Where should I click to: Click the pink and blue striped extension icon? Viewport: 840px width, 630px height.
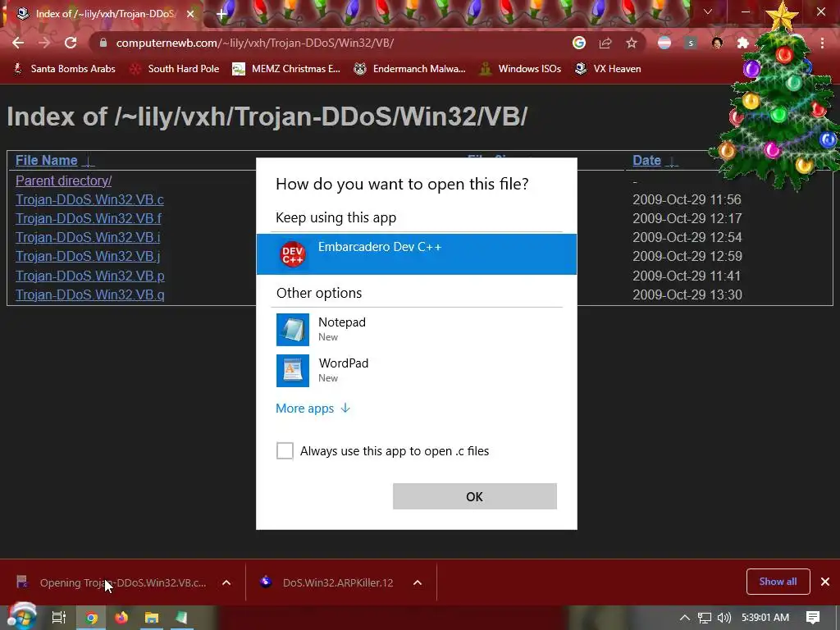coord(664,43)
